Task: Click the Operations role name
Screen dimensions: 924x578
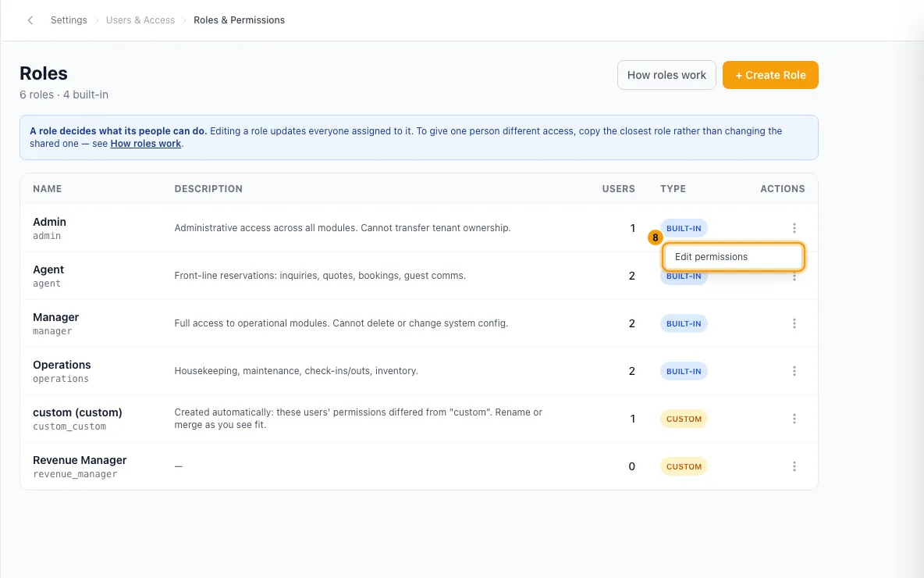Action: 62,365
